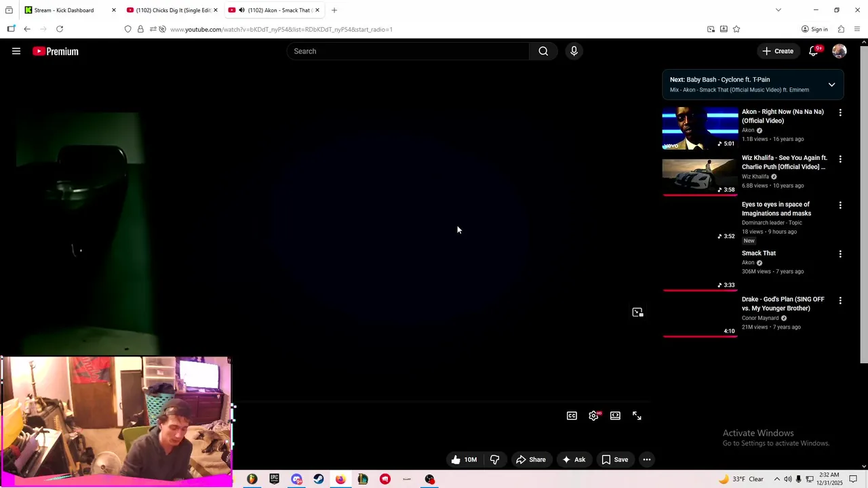868x488 pixels.
Task: Open the 'Smack That' suggested video title
Action: pos(759,253)
